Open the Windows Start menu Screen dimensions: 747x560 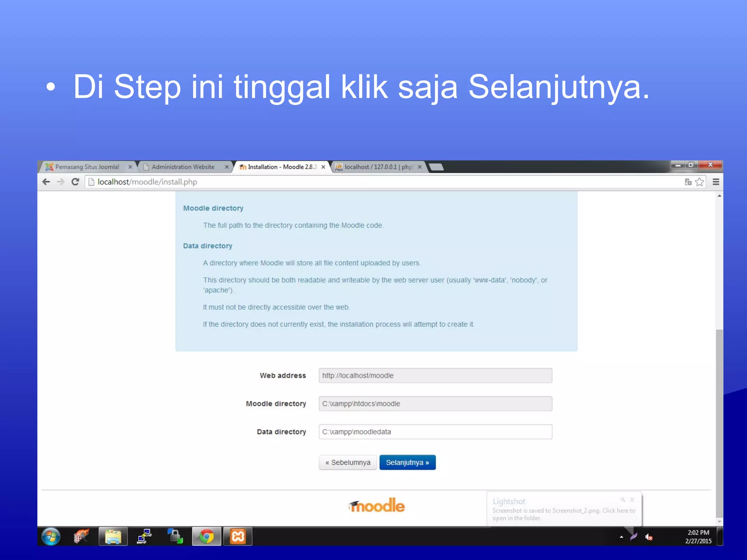tap(51, 537)
